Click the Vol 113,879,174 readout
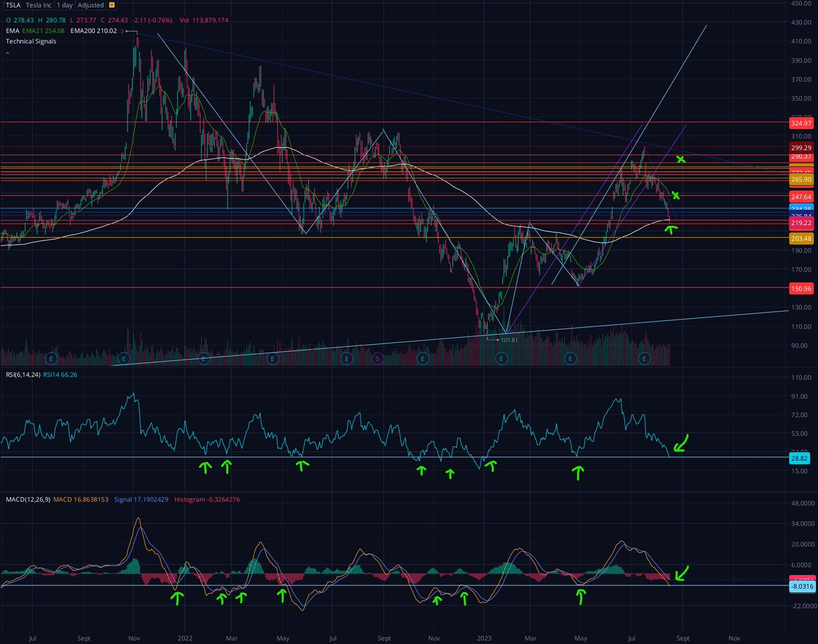 tap(204, 20)
